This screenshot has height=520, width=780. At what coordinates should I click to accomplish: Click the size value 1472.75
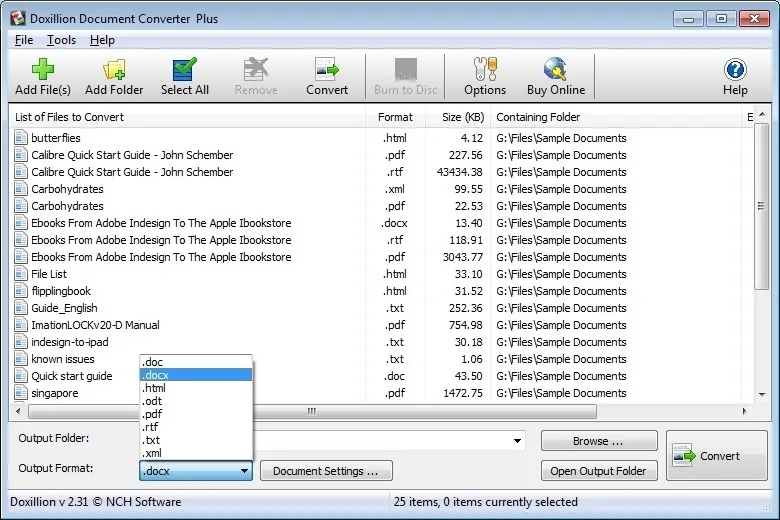(x=463, y=393)
